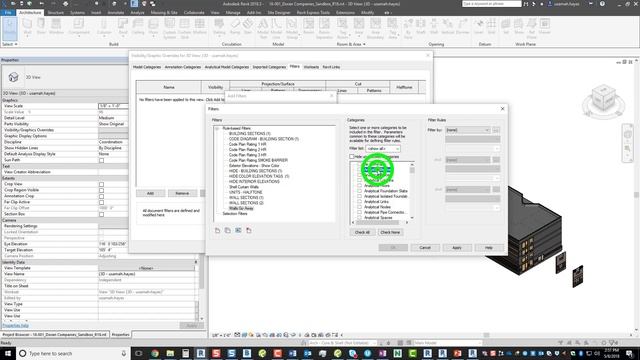
Task: Select the Grid tool in Datum panel
Action: (491, 27)
